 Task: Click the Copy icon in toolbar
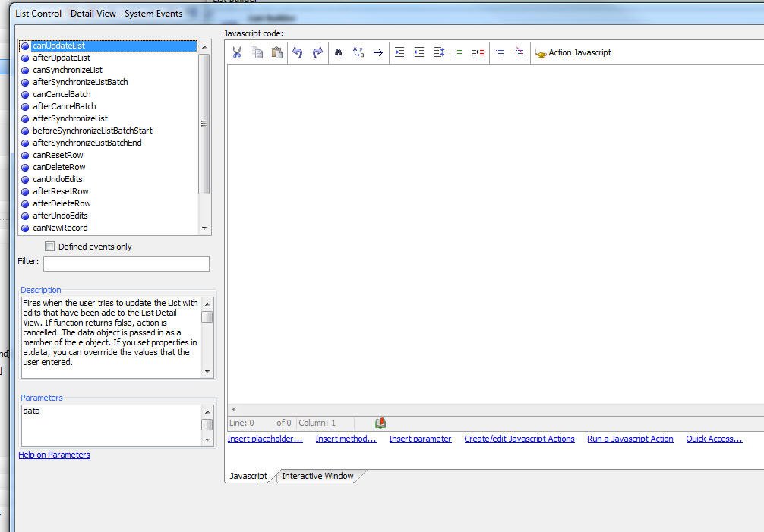point(257,52)
